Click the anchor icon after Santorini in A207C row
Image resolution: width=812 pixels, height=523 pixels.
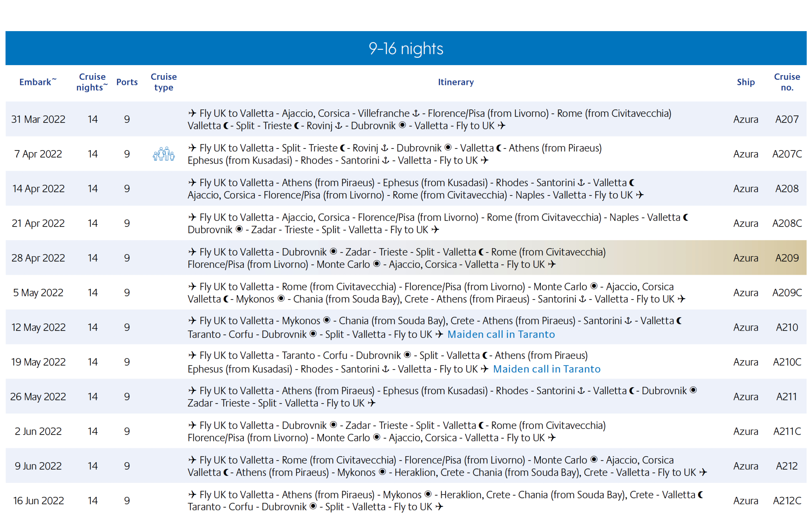pos(386,160)
